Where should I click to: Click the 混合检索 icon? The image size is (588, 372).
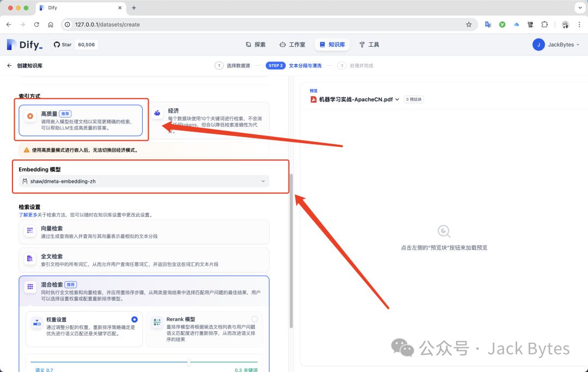pos(30,287)
